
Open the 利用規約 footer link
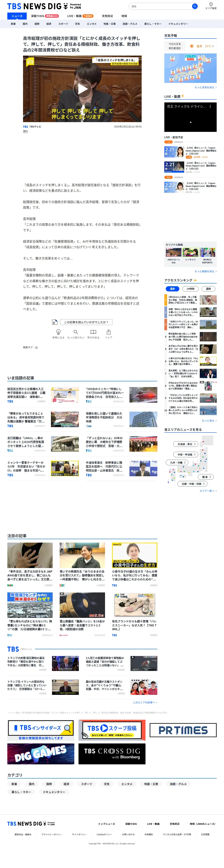tap(149, 834)
